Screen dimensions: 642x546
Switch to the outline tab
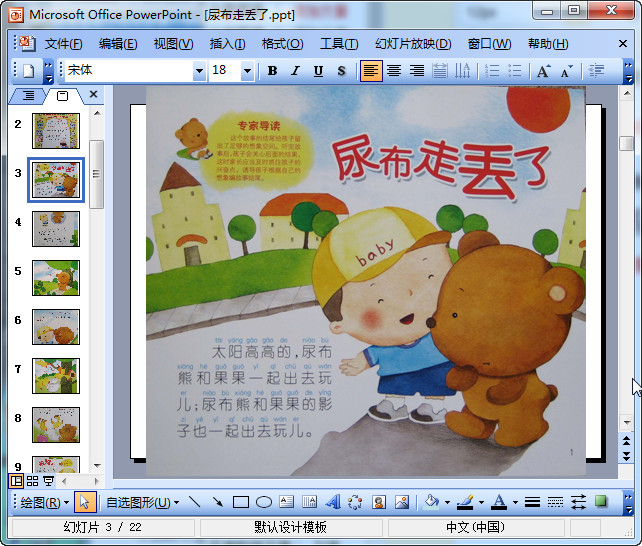[28, 96]
